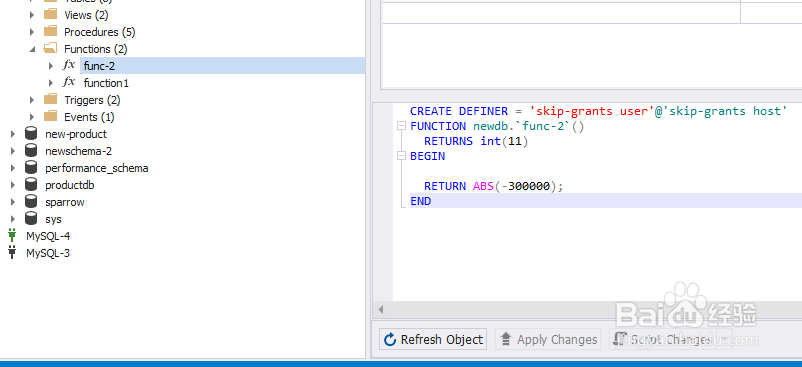The image size is (802, 367).
Task: Expand the Events (1) folder
Action: click(x=32, y=117)
